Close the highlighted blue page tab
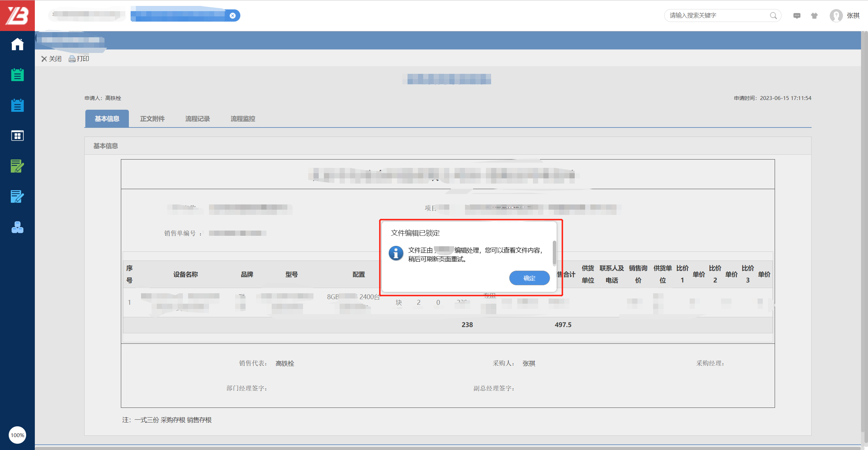Screen dimensions: 868x450 coord(233,16)
